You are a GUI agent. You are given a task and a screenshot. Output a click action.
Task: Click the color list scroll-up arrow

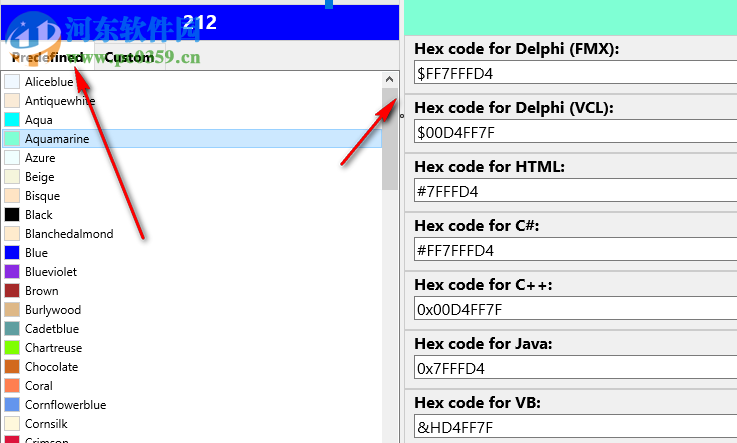coord(389,79)
